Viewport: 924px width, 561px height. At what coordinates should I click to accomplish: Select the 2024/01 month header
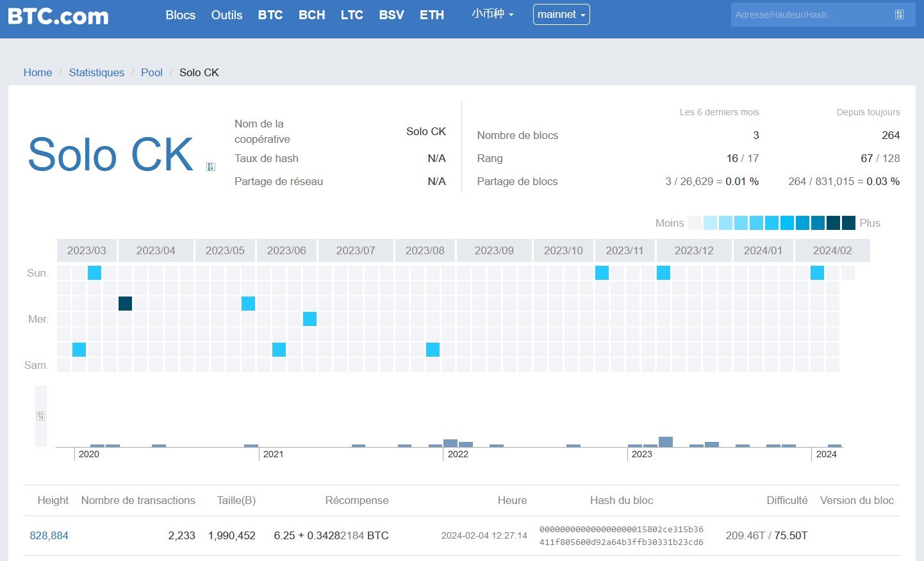click(763, 250)
